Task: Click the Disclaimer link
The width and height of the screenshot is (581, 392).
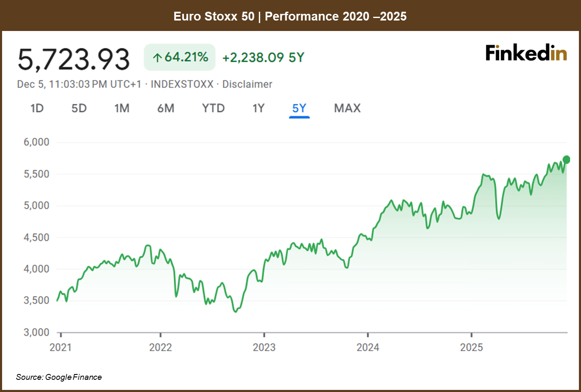Action: tap(247, 84)
